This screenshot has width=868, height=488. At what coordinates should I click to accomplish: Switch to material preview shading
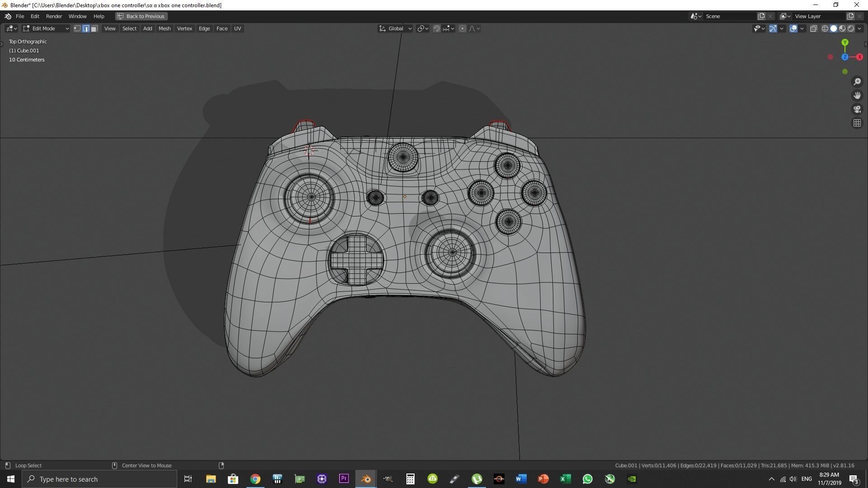pos(842,28)
